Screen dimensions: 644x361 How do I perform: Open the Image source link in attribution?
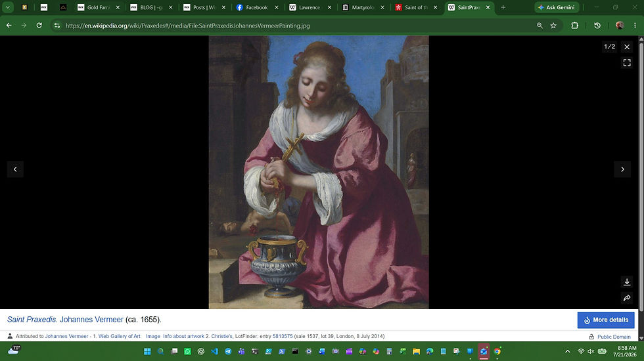pyautogui.click(x=152, y=336)
